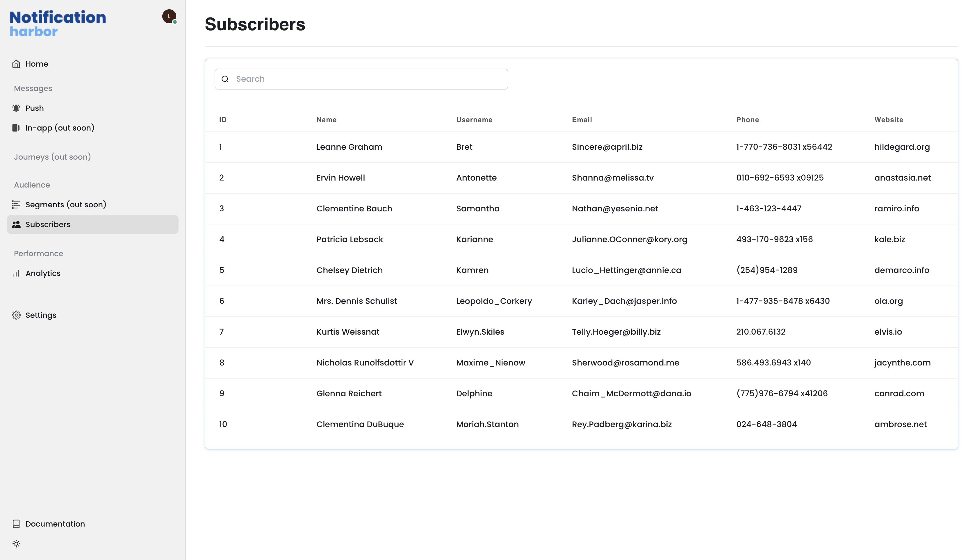Select Glenna Reichert name cell
Screen dimensions: 977x560
(x=349, y=393)
